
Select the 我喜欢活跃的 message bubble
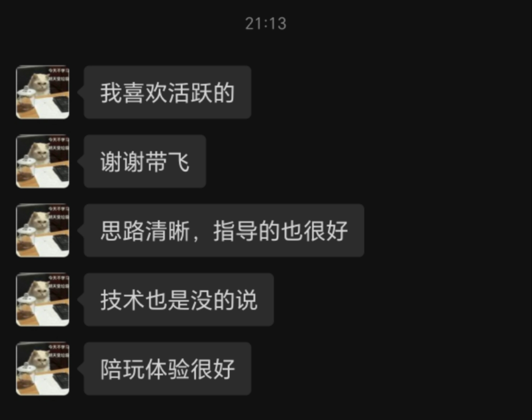click(167, 92)
